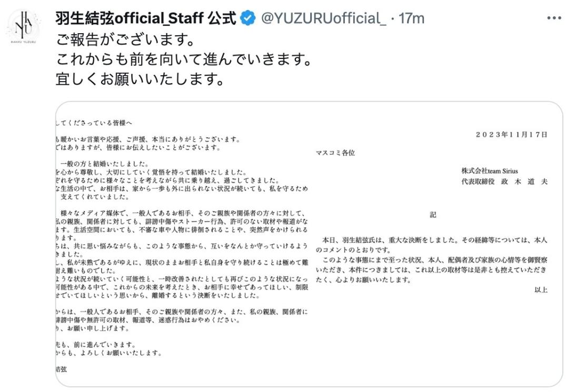
Task: Click the date 2023年11月17日 in notice
Action: tap(511, 135)
